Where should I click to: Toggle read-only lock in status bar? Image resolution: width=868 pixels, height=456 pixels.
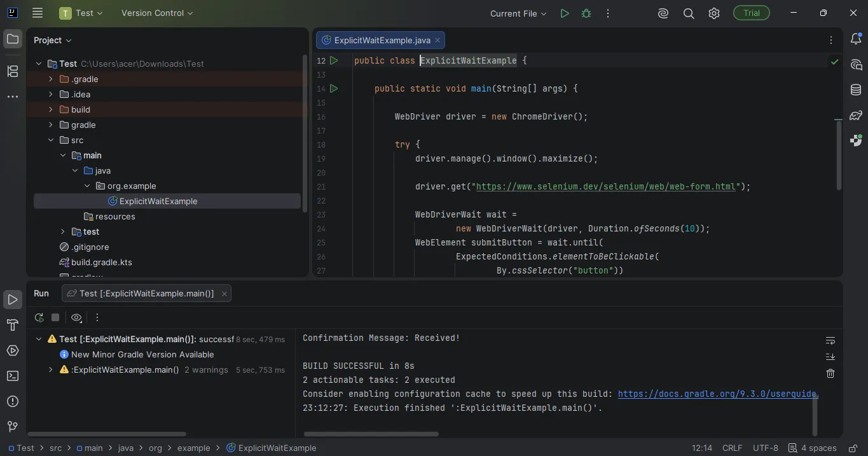pos(854,448)
